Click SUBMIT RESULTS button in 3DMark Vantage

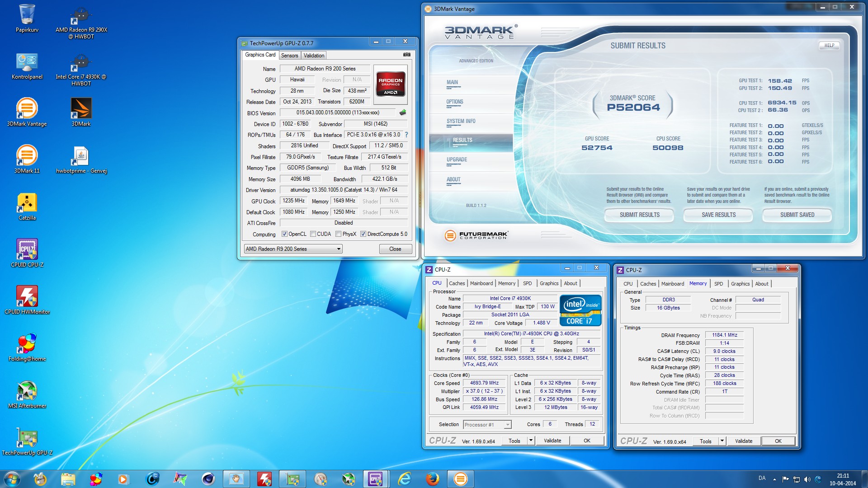(x=639, y=215)
